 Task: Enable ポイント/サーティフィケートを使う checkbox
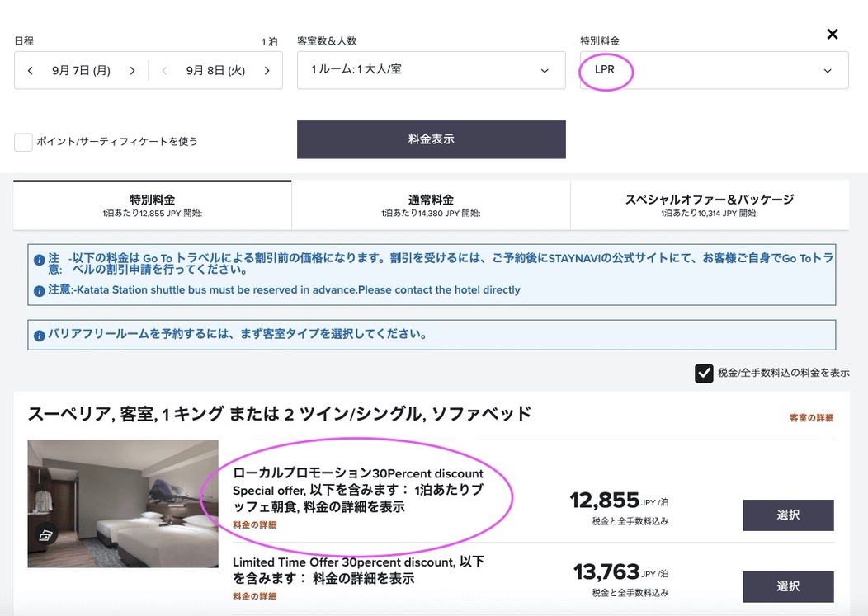point(23,142)
